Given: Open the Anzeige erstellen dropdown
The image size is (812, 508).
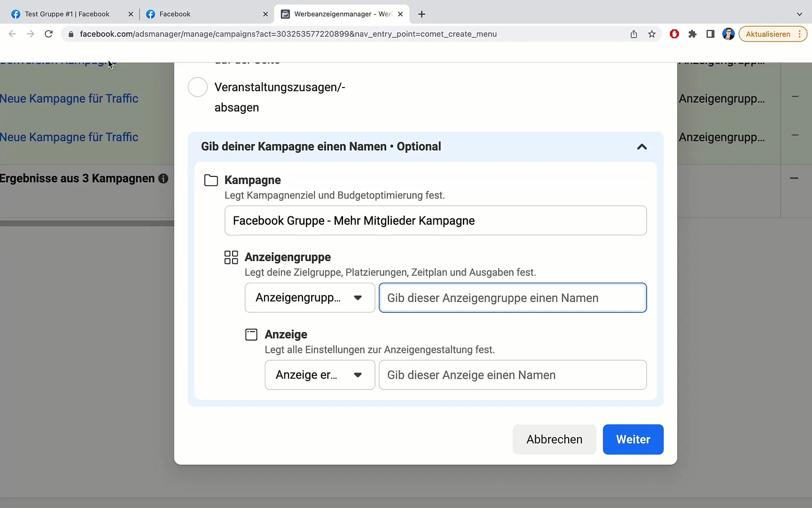Looking at the screenshot, I should [x=320, y=375].
